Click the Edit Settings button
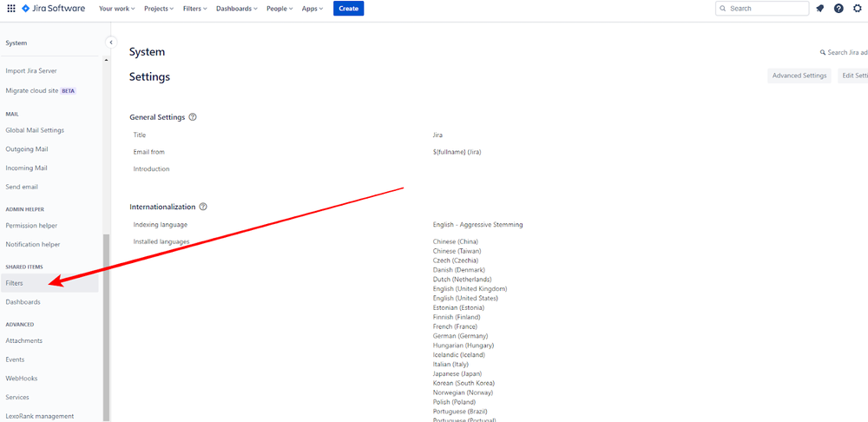 pyautogui.click(x=853, y=76)
